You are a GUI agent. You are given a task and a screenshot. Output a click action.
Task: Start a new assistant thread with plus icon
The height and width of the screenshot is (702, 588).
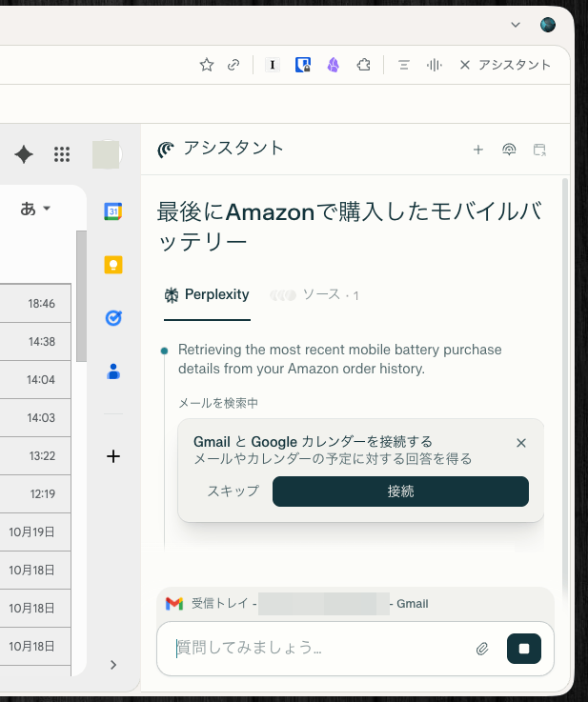click(x=478, y=150)
